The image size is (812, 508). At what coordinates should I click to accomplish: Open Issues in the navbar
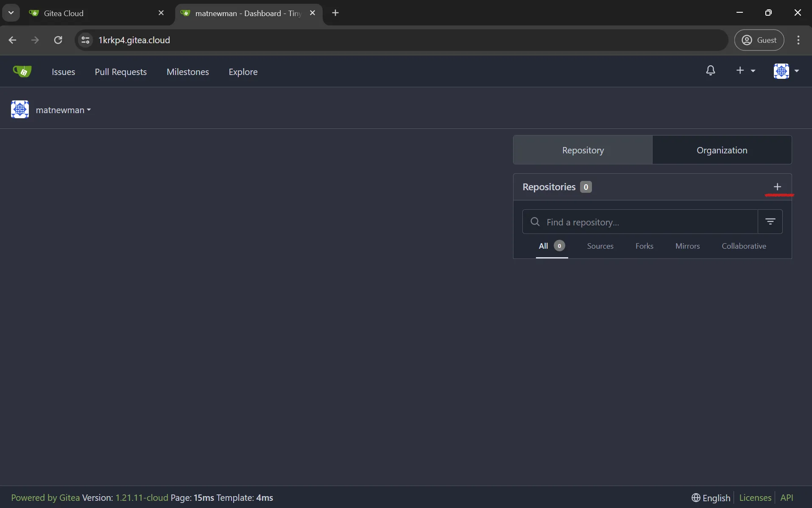point(63,72)
